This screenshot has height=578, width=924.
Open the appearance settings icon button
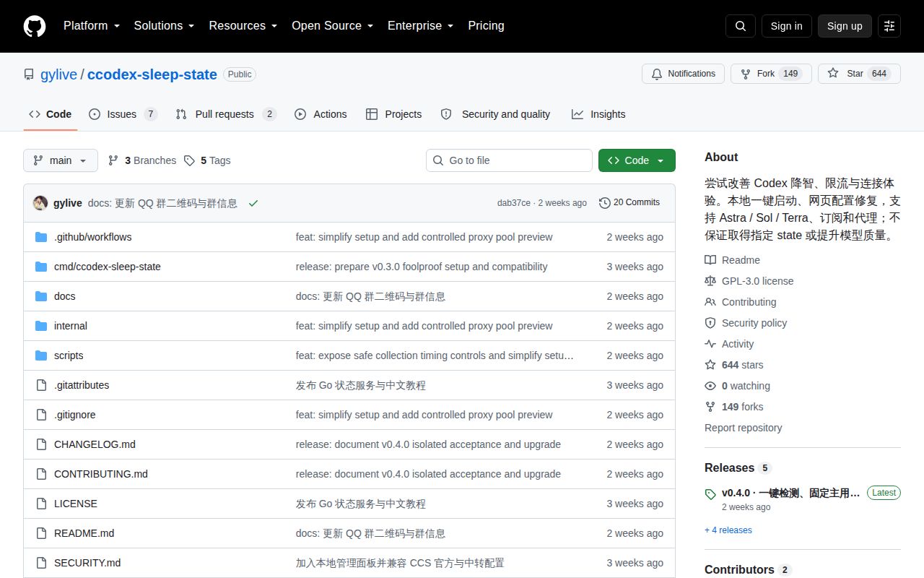[x=889, y=26]
